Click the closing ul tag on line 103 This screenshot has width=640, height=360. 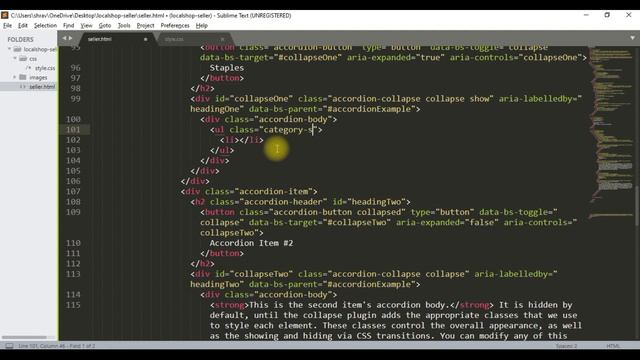[222, 150]
